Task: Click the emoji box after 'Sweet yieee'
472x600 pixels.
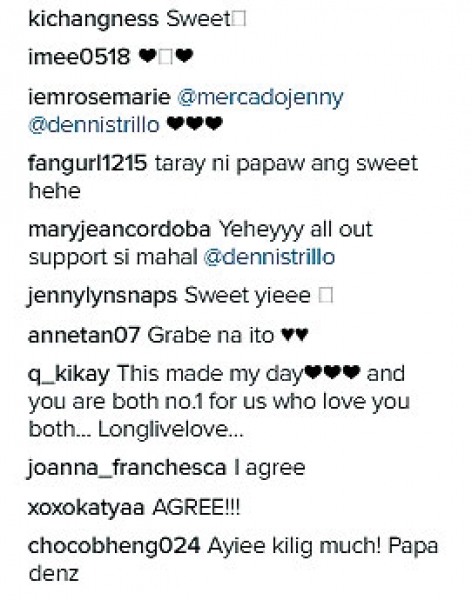Action: [326, 295]
